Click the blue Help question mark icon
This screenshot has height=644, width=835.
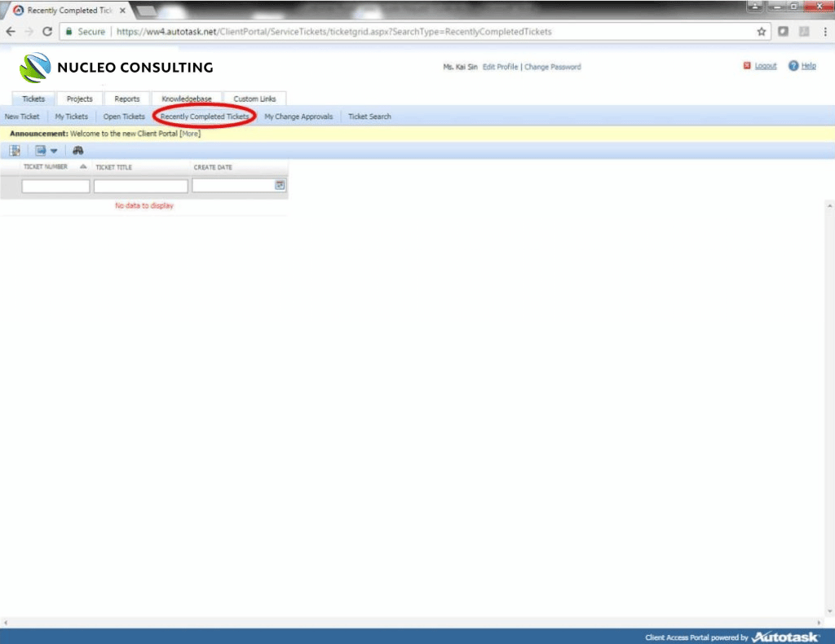[x=793, y=66]
